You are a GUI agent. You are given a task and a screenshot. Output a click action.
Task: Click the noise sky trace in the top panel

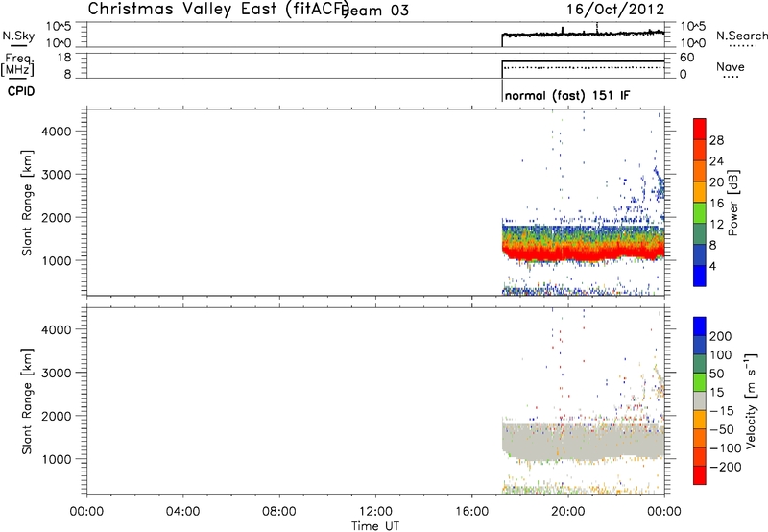click(583, 34)
